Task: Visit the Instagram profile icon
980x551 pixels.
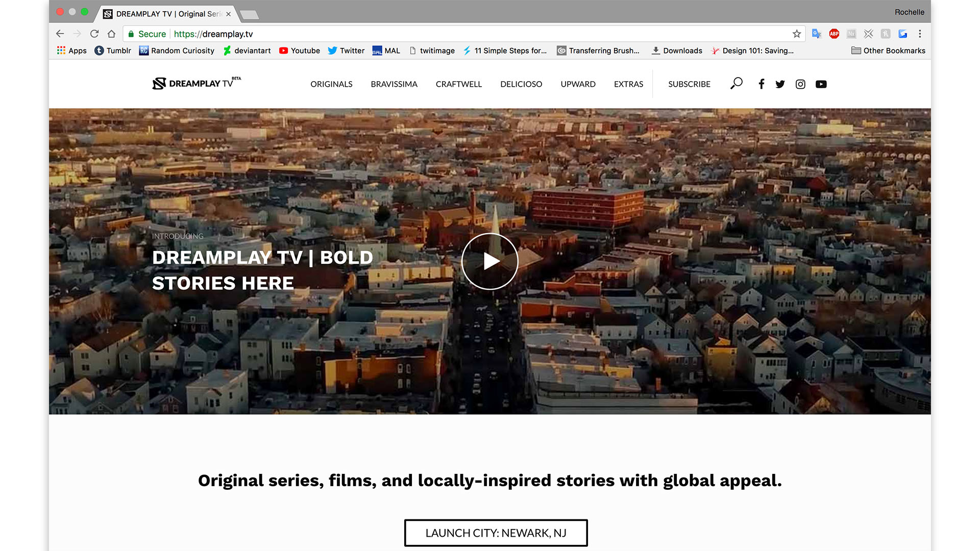Action: [x=800, y=84]
